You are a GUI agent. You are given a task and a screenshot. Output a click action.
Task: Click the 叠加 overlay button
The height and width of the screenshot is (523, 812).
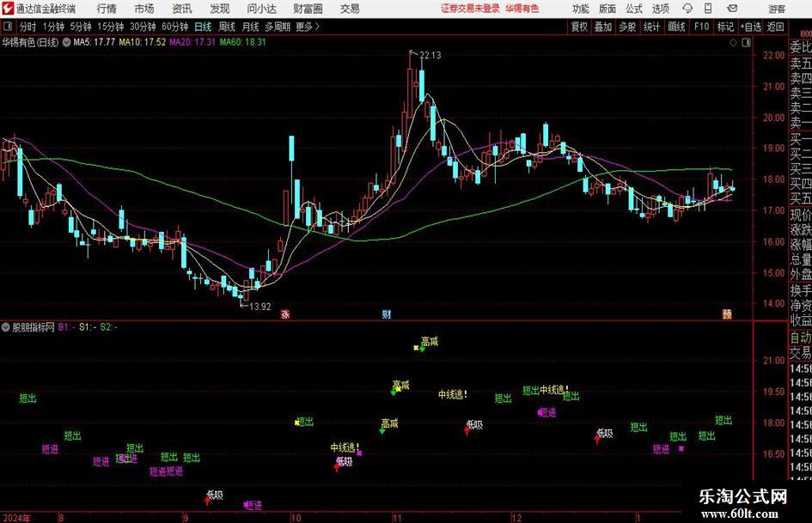pyautogui.click(x=603, y=27)
